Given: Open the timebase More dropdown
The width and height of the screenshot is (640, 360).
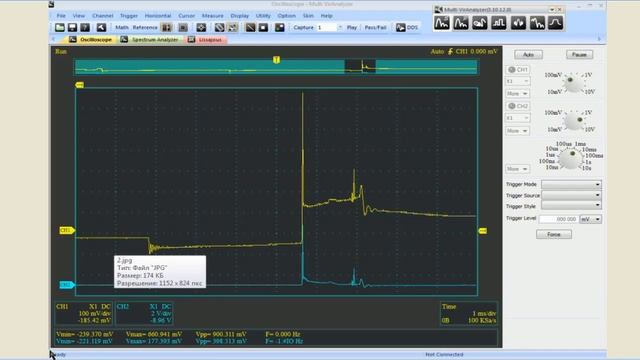Looking at the screenshot, I should (518, 169).
